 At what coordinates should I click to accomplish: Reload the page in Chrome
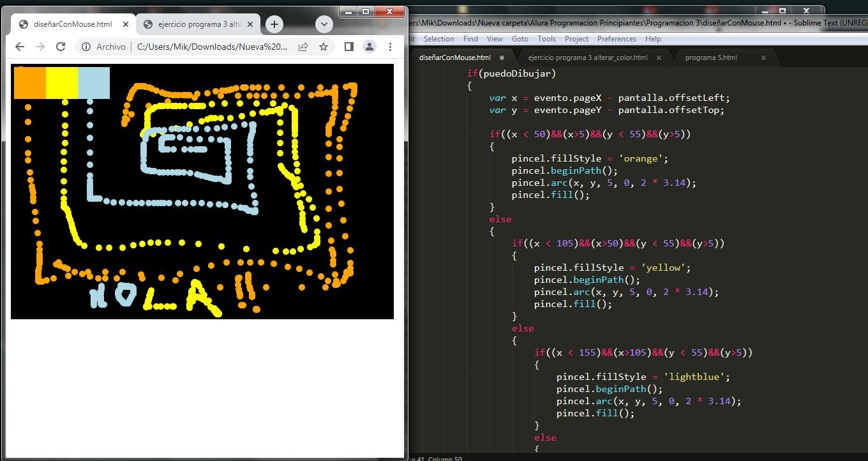click(61, 47)
